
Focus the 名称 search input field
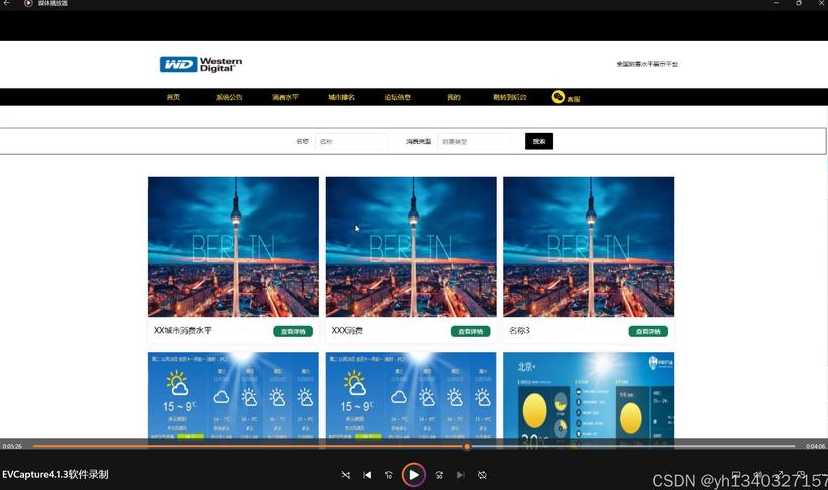click(x=351, y=142)
